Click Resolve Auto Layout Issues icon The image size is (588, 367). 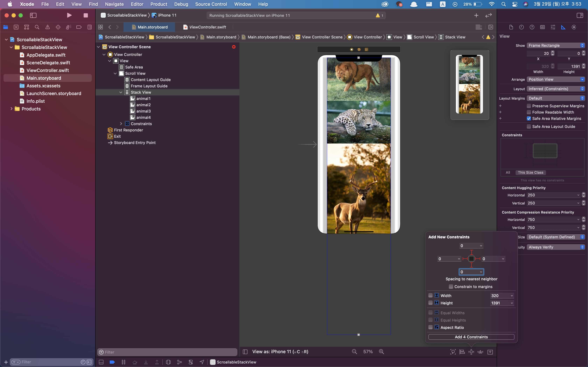(480, 352)
